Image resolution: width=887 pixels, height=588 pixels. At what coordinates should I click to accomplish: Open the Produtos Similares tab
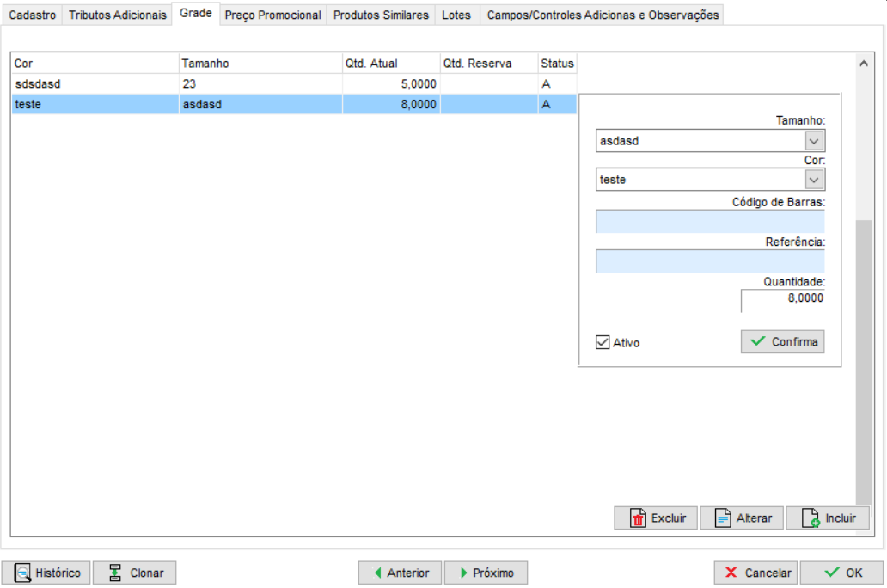(x=381, y=15)
